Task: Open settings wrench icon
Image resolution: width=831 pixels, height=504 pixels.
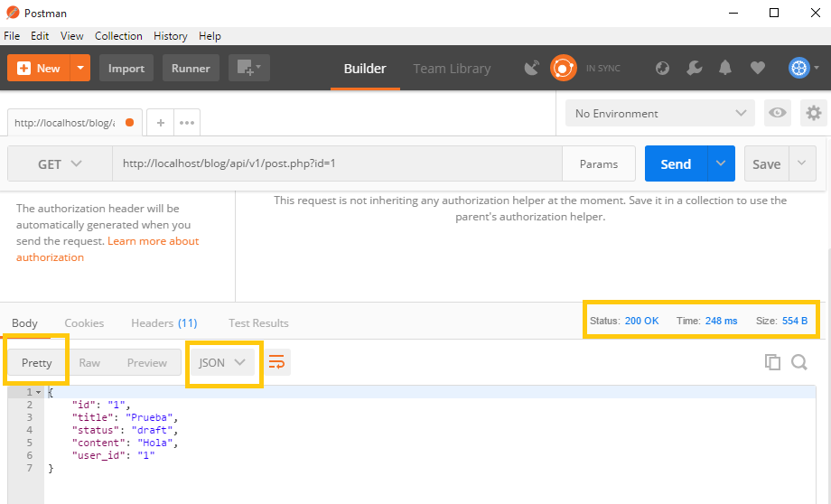Action: [x=694, y=68]
